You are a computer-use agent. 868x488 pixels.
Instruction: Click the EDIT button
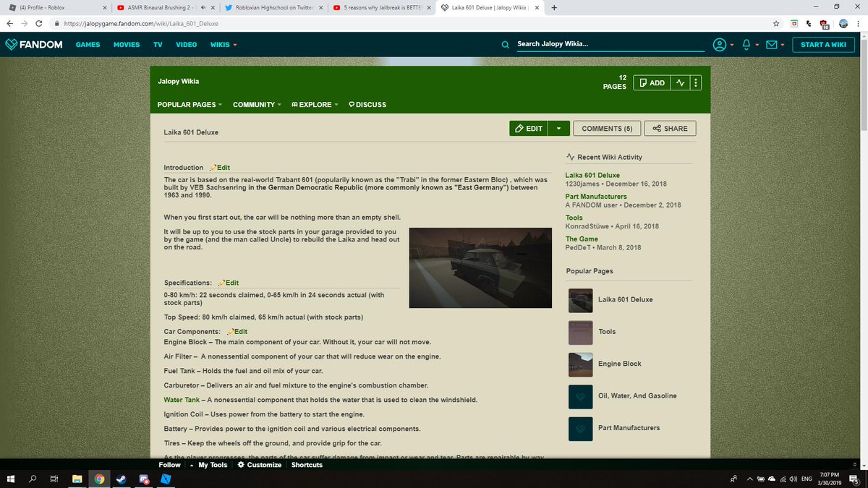pyautogui.click(x=529, y=129)
